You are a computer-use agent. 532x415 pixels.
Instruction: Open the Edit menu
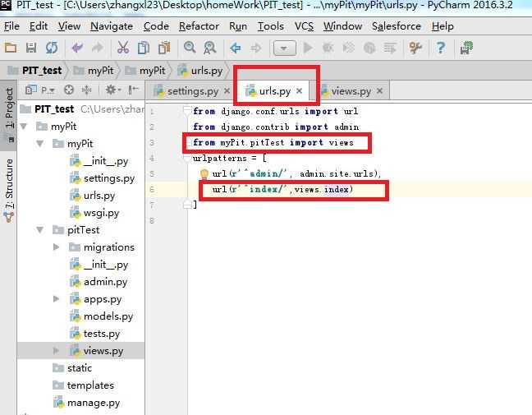pos(39,26)
